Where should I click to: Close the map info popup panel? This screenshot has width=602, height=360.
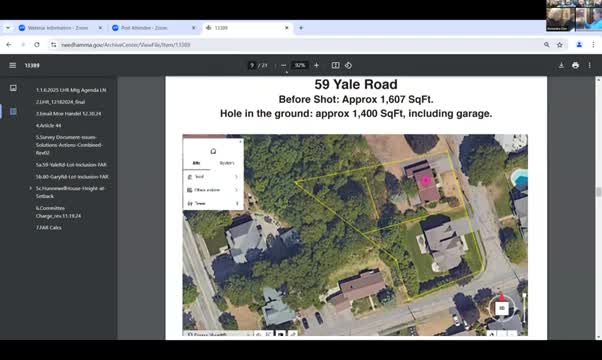coord(241,142)
